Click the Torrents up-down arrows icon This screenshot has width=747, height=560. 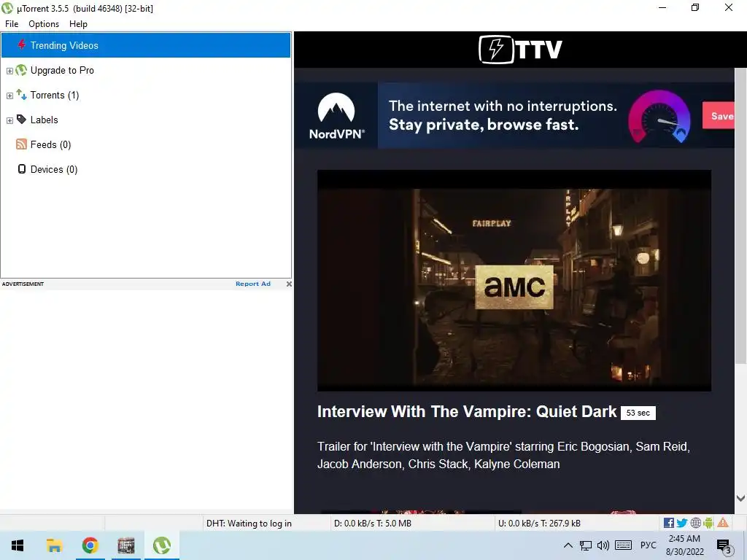pos(21,94)
